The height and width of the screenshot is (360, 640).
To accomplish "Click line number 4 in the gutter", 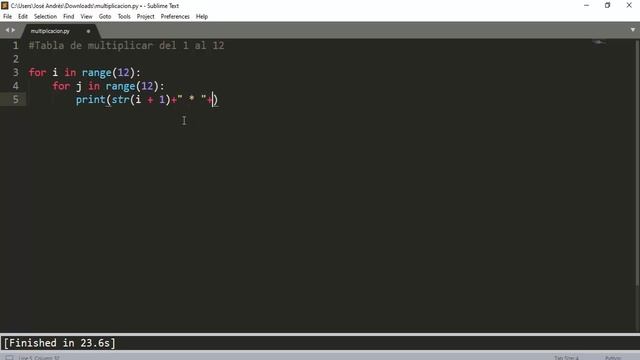I will (16, 86).
